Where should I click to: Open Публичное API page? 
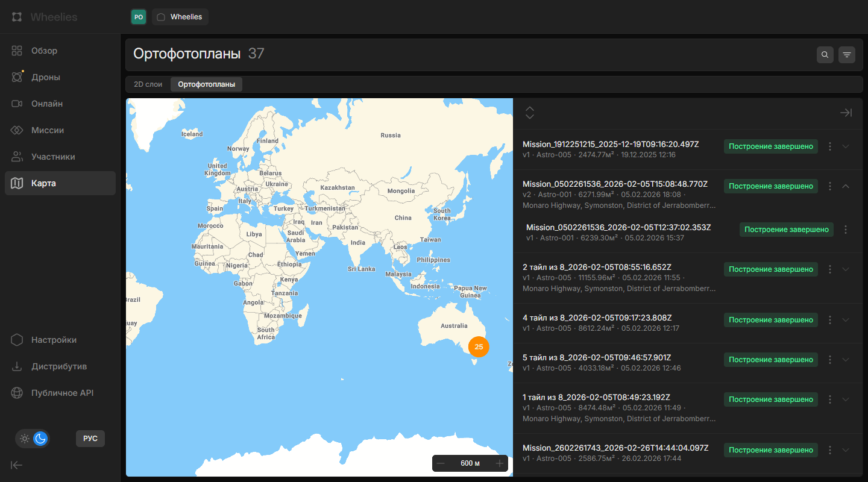click(x=62, y=393)
